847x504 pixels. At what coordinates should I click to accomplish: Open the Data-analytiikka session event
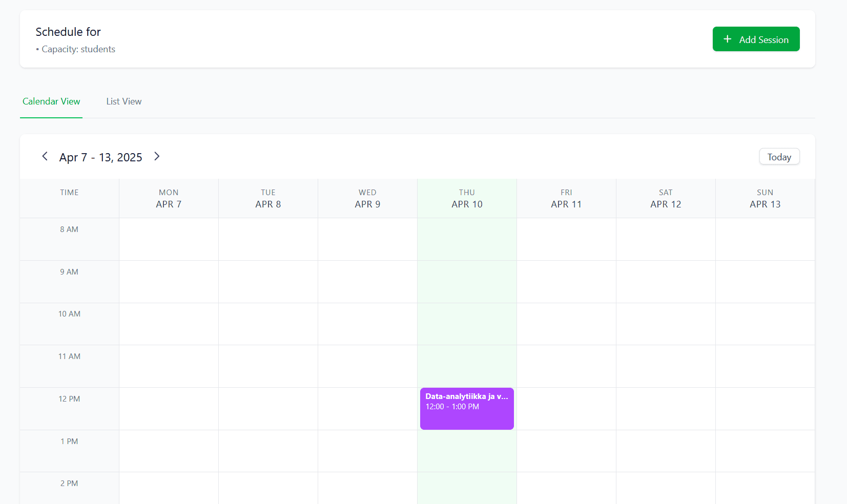pyautogui.click(x=466, y=408)
